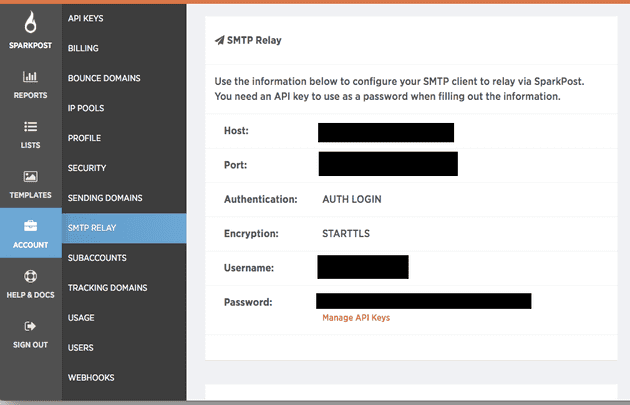
Task: Open the Profile section
Action: coord(84,138)
